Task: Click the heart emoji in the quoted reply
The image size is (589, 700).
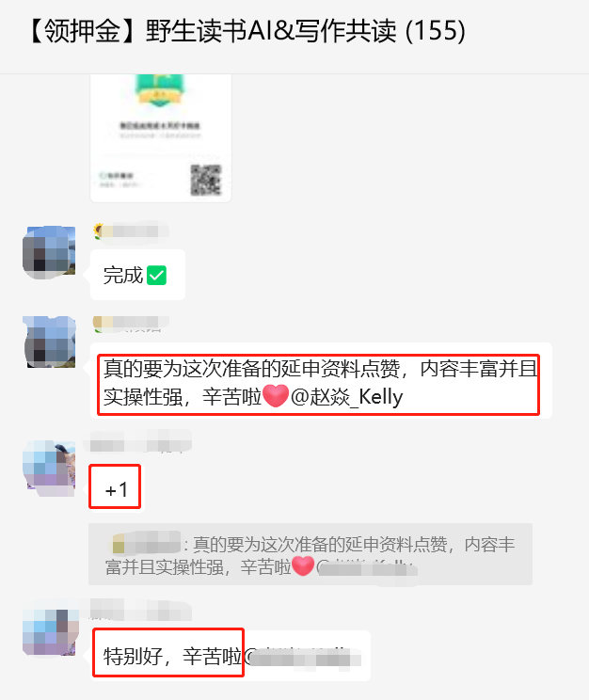Action: 303,566
